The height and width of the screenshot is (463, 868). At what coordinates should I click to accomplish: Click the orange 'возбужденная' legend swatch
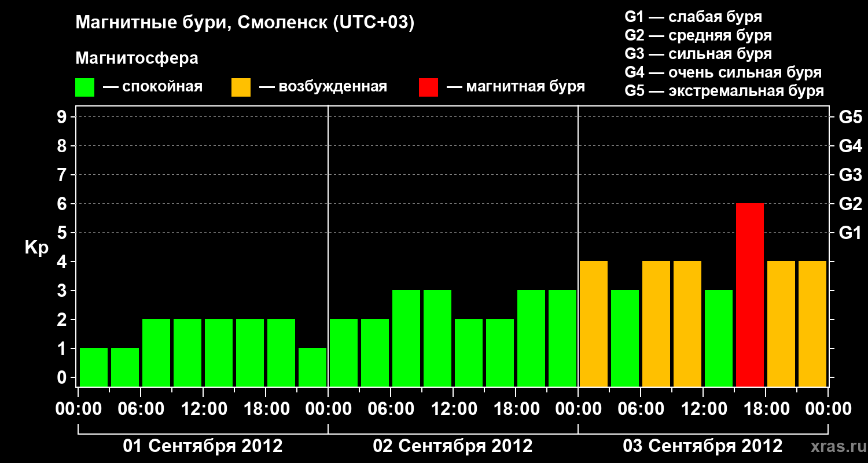pyautogui.click(x=241, y=87)
